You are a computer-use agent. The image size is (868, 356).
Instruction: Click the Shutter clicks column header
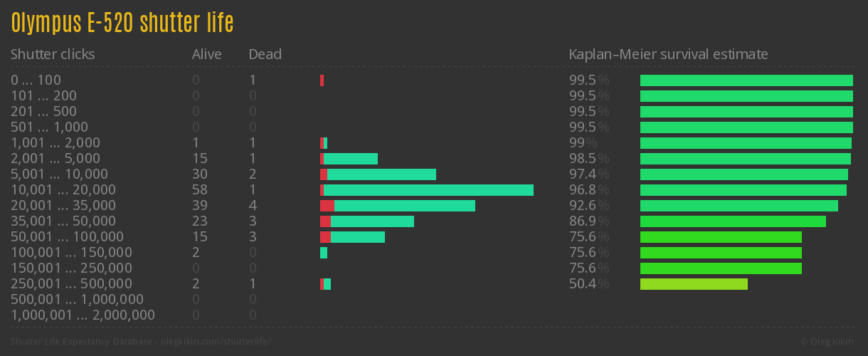(53, 54)
